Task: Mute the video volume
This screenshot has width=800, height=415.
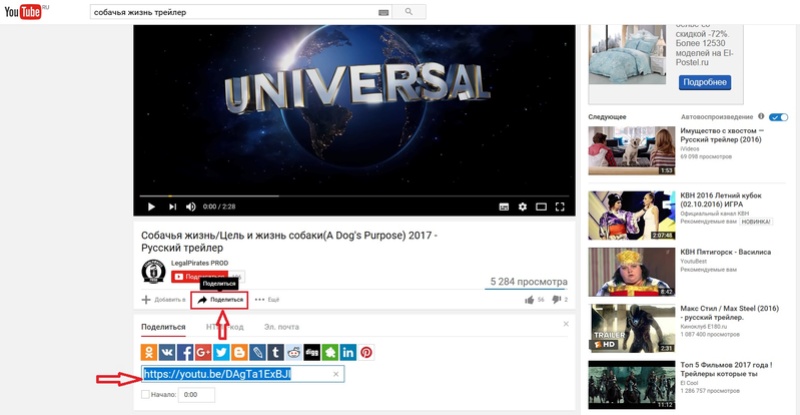Action: point(191,207)
